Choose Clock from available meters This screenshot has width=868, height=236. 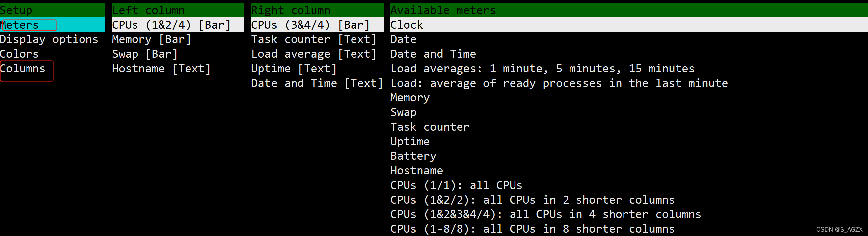pos(629,25)
